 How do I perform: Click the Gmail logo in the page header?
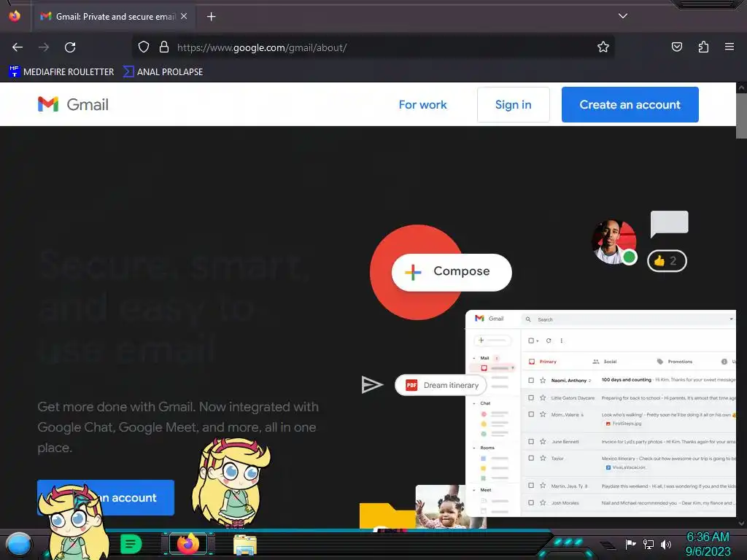click(73, 104)
